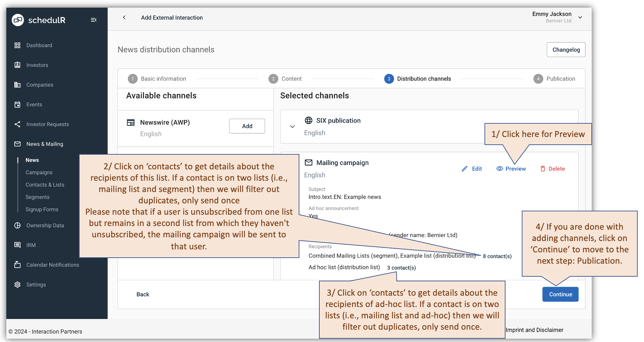644x342 pixels.
Task: Collapse the schedulR sidebar
Action: 94,20
